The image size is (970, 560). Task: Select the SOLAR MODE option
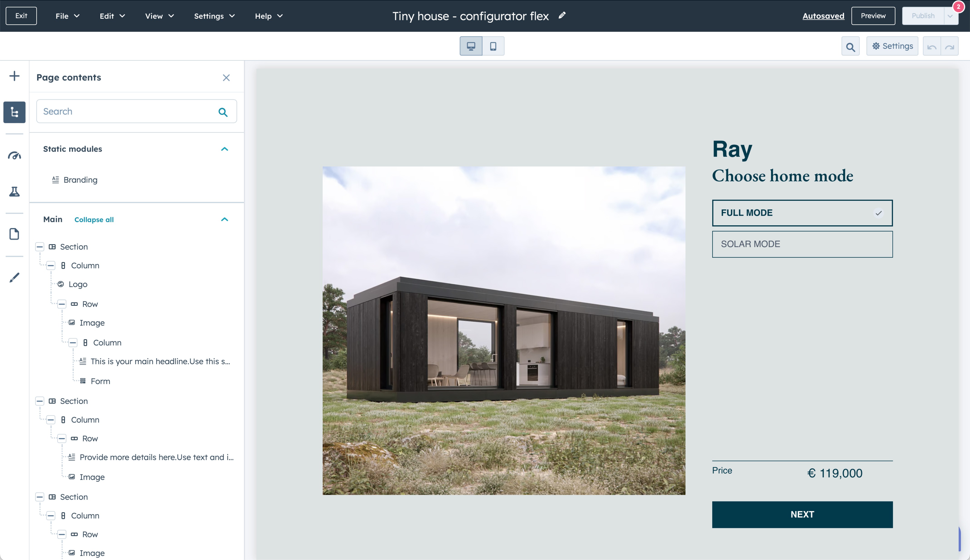(802, 244)
